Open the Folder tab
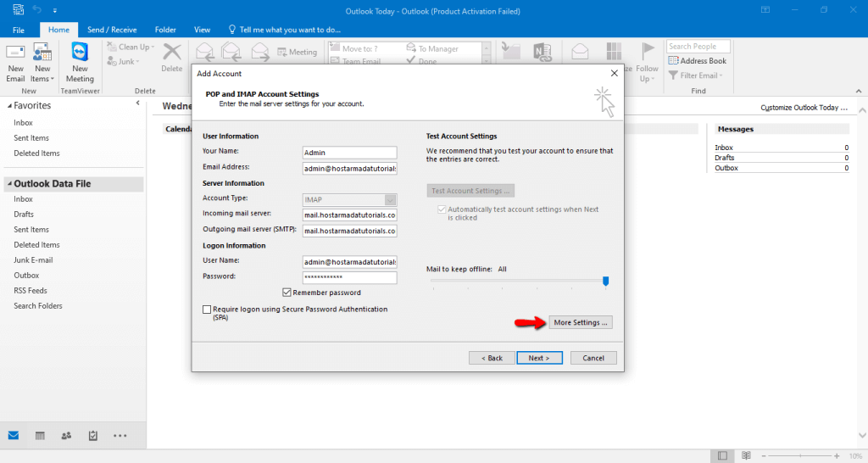The image size is (868, 463). (165, 30)
